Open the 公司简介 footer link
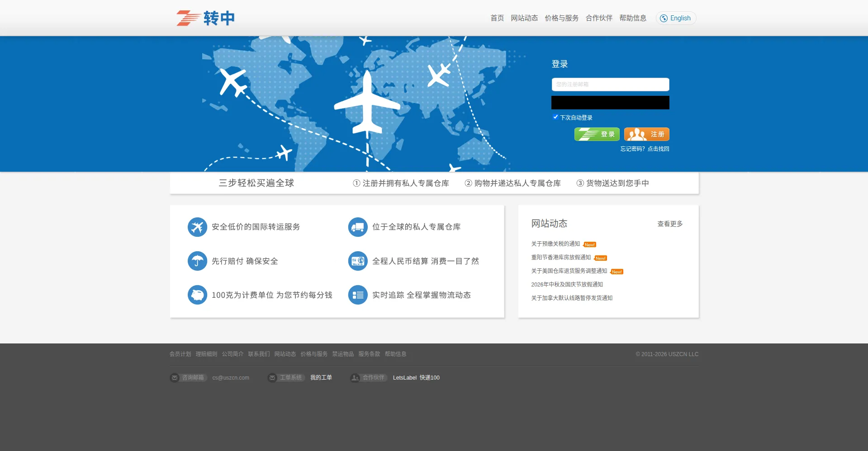The height and width of the screenshot is (451, 868). click(232, 354)
